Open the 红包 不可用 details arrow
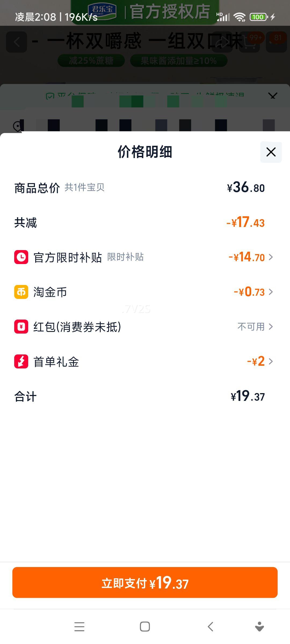 click(x=271, y=327)
